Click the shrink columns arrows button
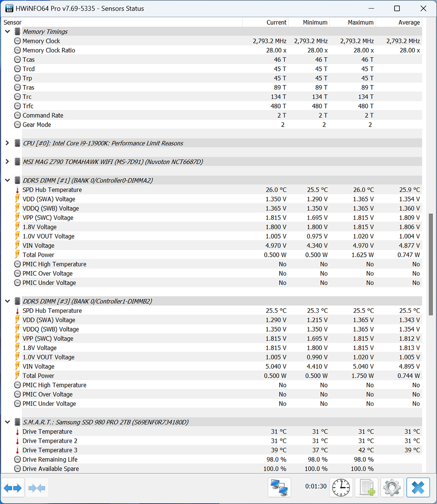The height and width of the screenshot is (504, 437). [x=37, y=488]
